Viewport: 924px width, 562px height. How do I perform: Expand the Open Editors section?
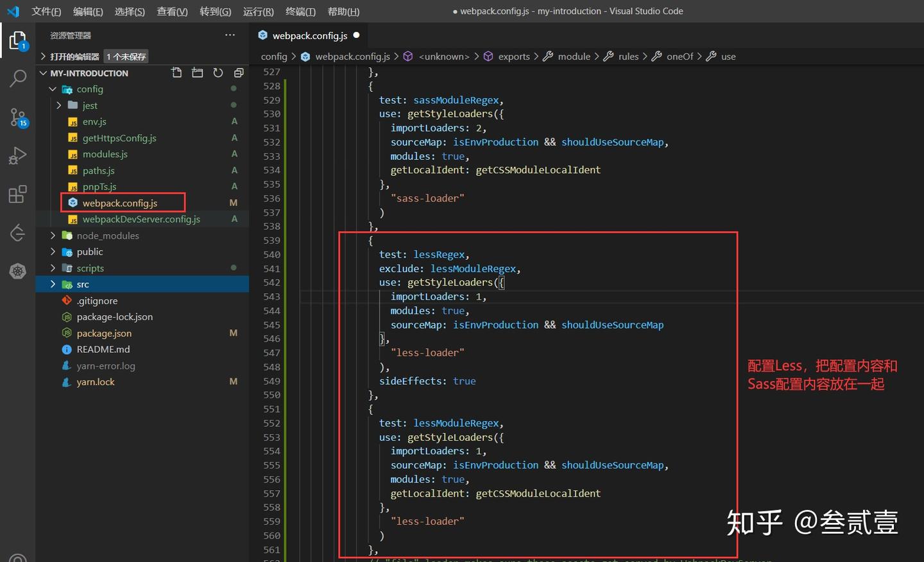(43, 56)
